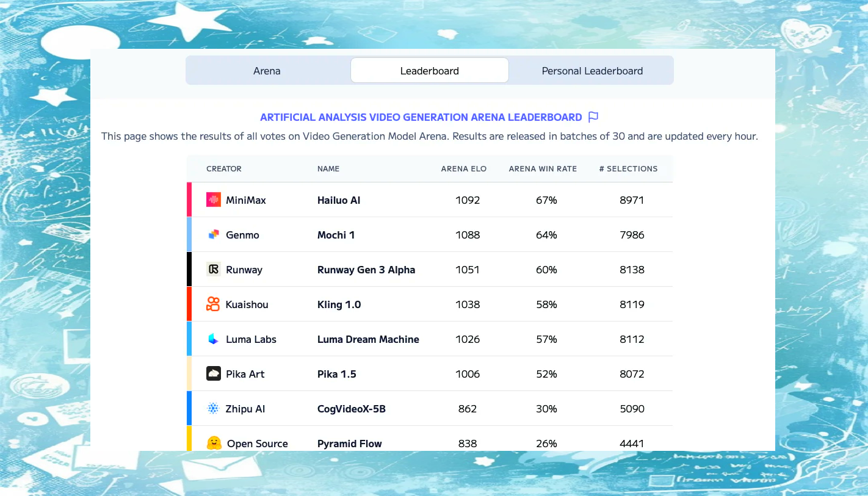Screen dimensions: 868x496
Task: Click the Zhipu AI creator name
Action: pos(245,409)
